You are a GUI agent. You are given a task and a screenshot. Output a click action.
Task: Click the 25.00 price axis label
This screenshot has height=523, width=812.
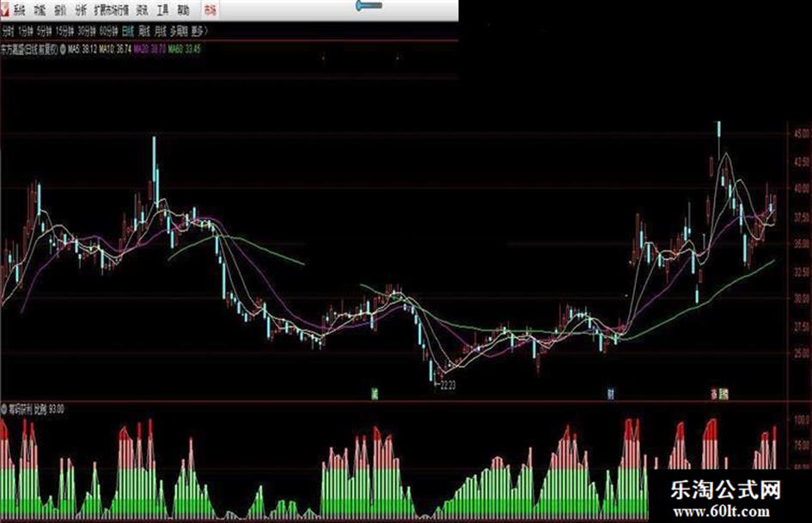pos(801,353)
